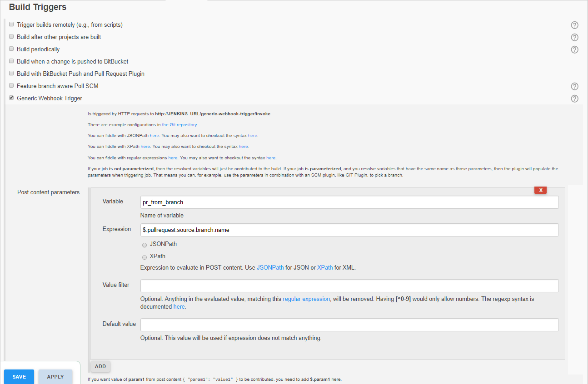This screenshot has width=588, height=384.
Task: Click inside the Default value input field
Action: pyautogui.click(x=349, y=325)
